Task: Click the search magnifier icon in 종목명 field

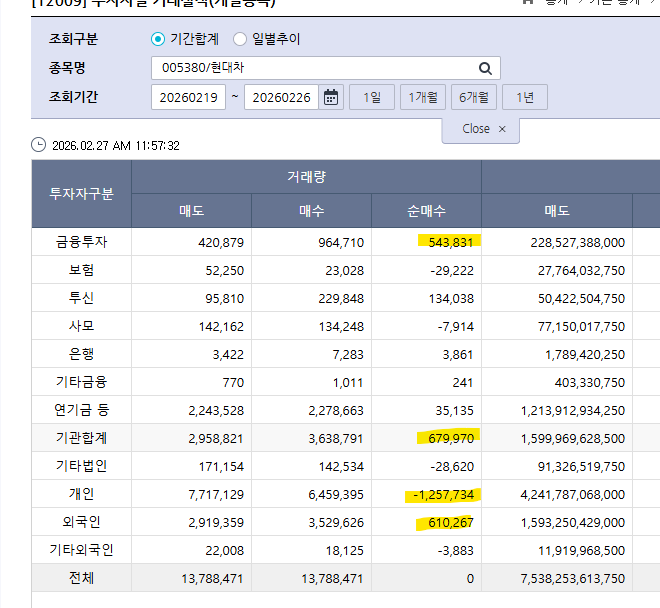Action: [485, 69]
